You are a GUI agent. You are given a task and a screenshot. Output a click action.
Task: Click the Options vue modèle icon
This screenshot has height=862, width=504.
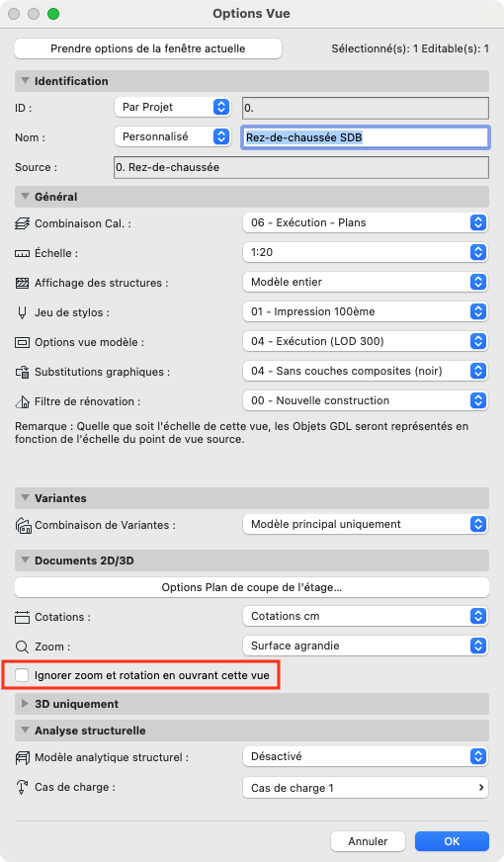click(22, 342)
